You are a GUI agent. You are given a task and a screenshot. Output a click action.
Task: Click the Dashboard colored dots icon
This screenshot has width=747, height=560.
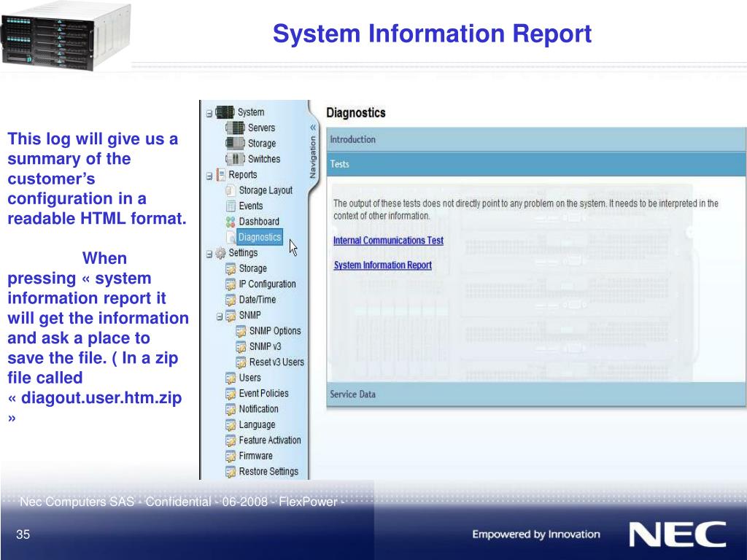[x=231, y=222]
